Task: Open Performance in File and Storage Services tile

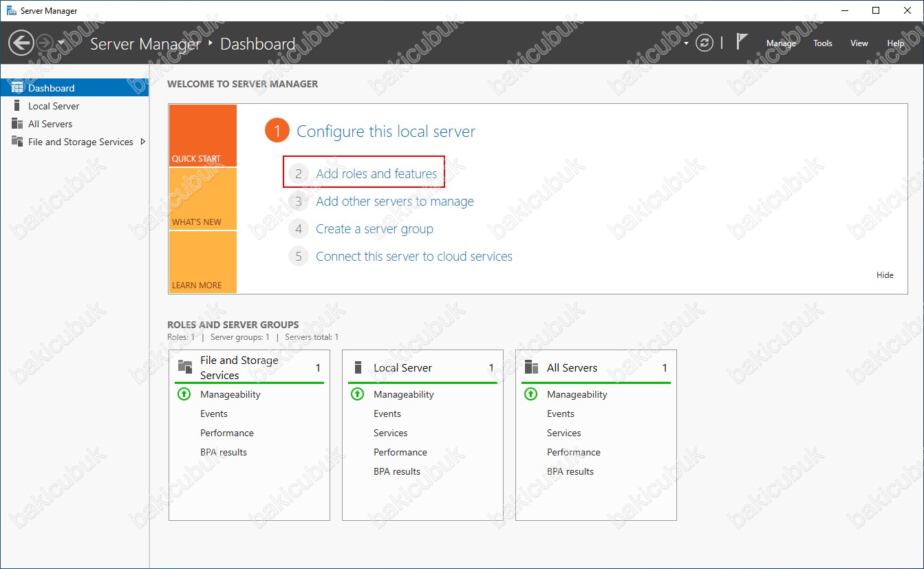Action: pos(227,433)
